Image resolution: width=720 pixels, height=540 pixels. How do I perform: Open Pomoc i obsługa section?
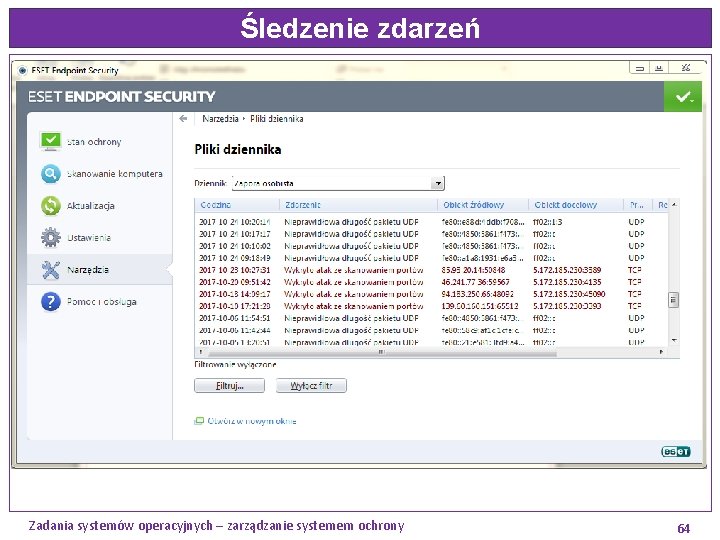click(100, 302)
